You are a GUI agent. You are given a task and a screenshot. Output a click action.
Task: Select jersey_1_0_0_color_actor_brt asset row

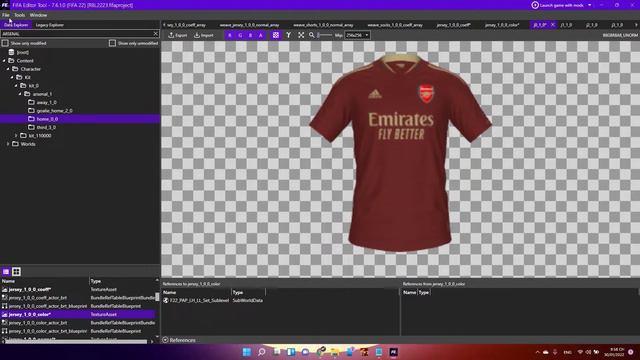(x=78, y=323)
